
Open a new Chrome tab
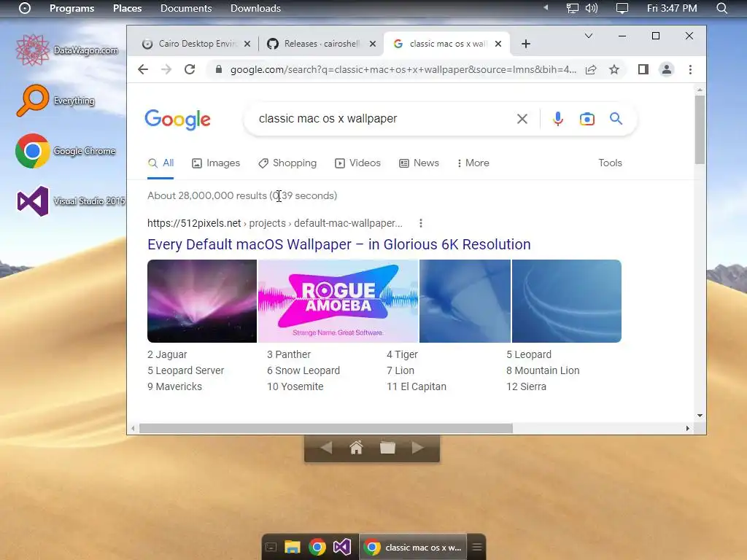pos(525,44)
